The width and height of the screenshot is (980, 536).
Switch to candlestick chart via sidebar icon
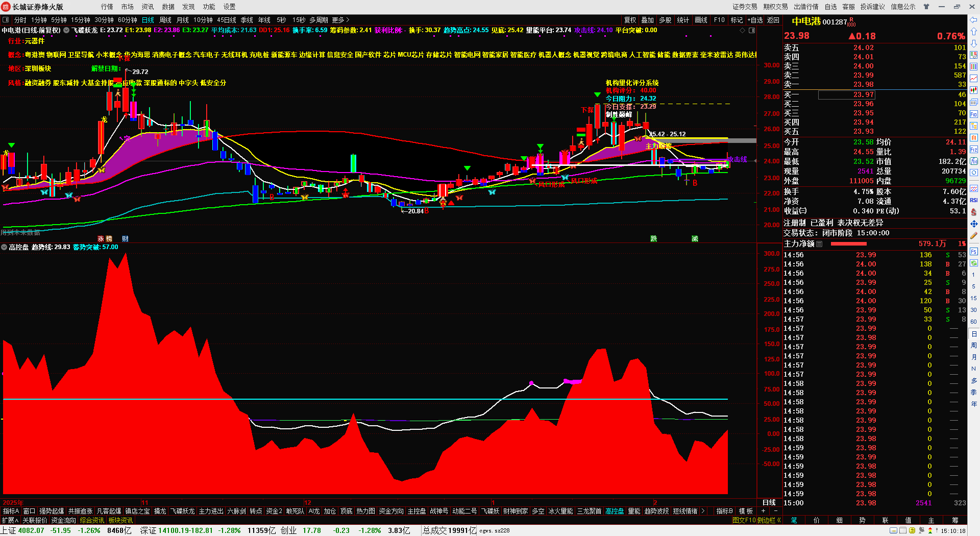(x=974, y=90)
